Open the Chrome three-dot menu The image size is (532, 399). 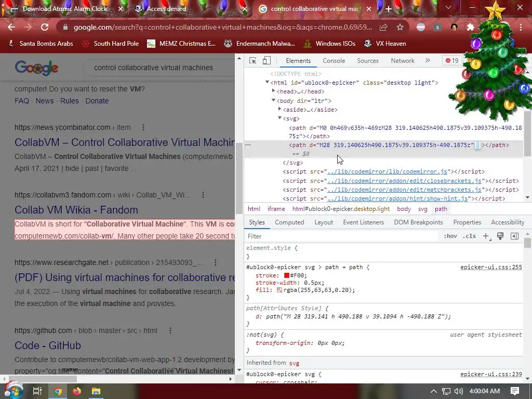click(x=521, y=27)
